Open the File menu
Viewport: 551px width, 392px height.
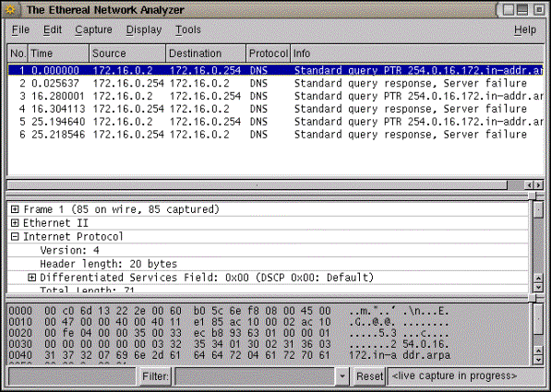click(x=20, y=30)
